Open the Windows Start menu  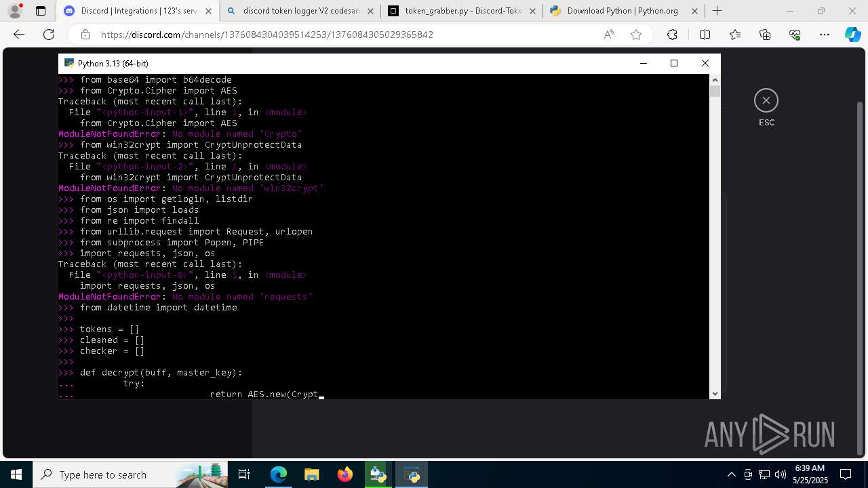pyautogui.click(x=16, y=474)
